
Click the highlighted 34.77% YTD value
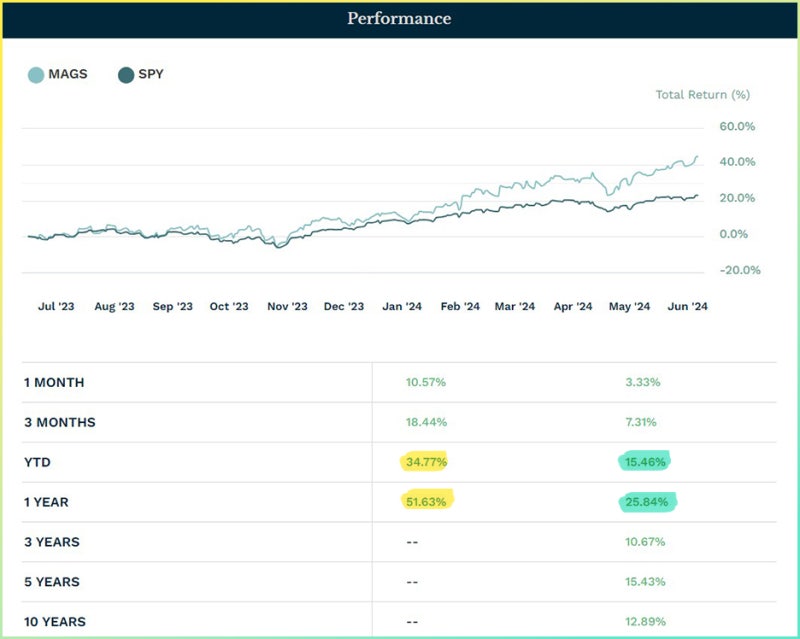tap(426, 462)
